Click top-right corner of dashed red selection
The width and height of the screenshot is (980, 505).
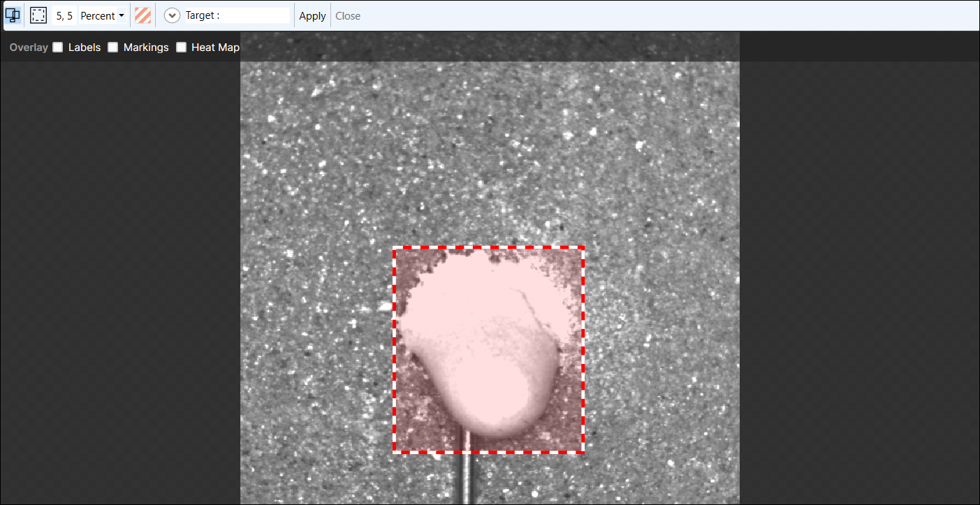click(x=583, y=248)
